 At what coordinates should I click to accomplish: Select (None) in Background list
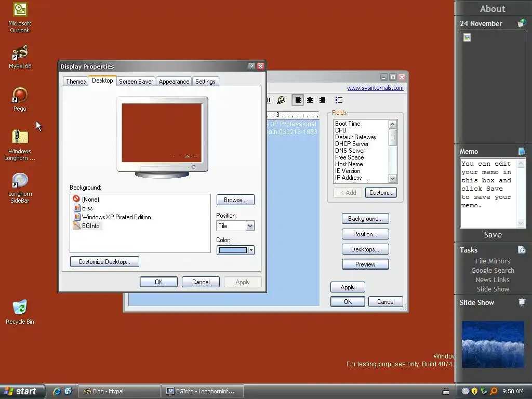[x=86, y=199]
